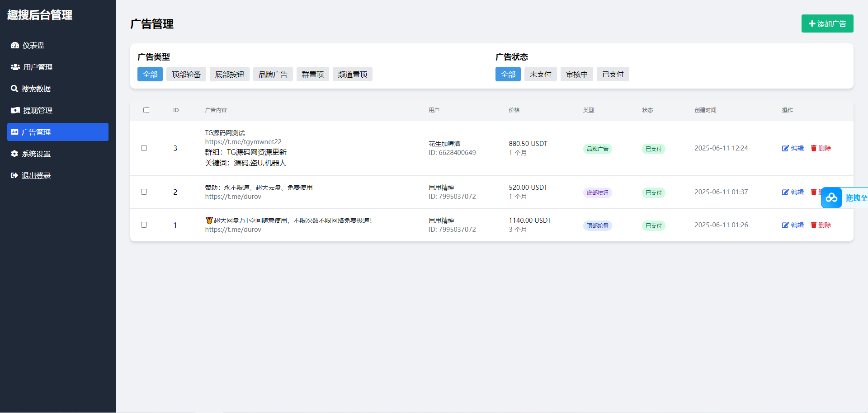Click the gear icon beside 系统设置

(x=14, y=154)
